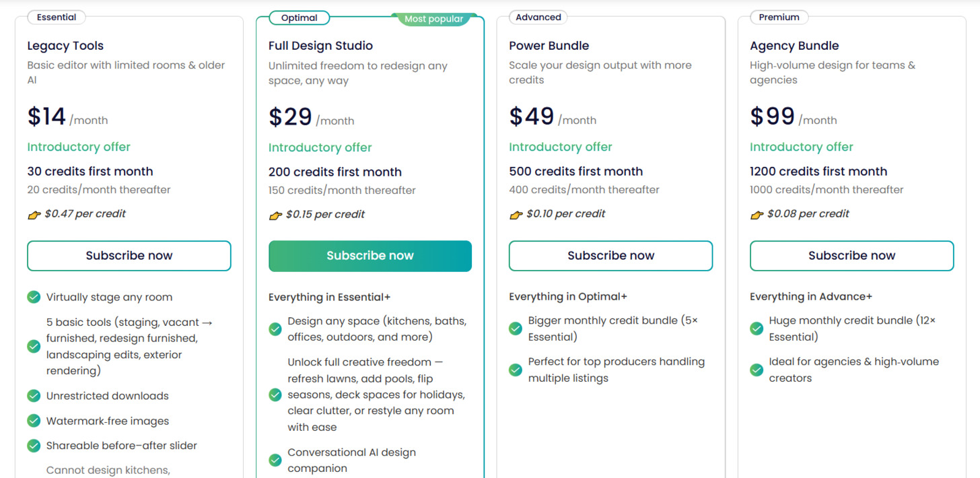Click the pointing hand next to $0.15 per credit

coord(275,215)
